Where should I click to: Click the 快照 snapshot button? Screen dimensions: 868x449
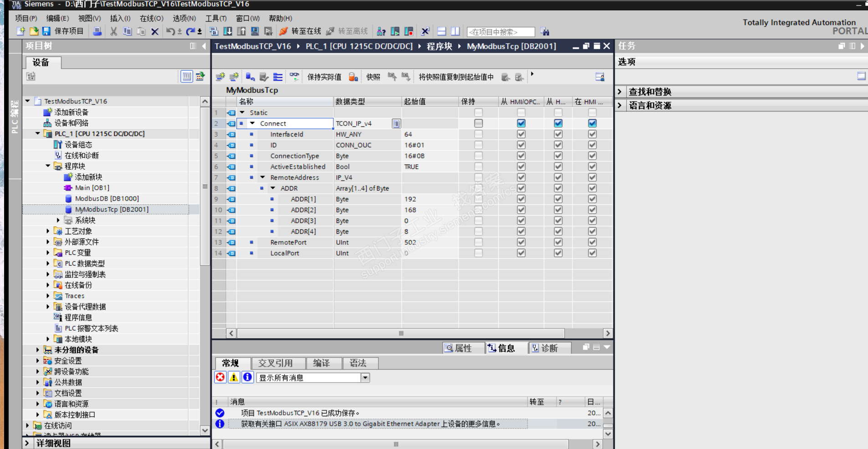(x=373, y=77)
